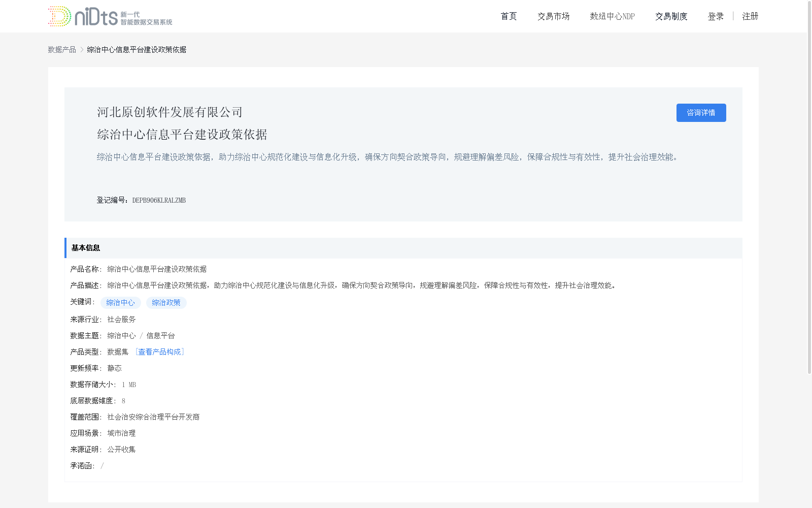Click the 信息平台 data theme value

pos(160,335)
